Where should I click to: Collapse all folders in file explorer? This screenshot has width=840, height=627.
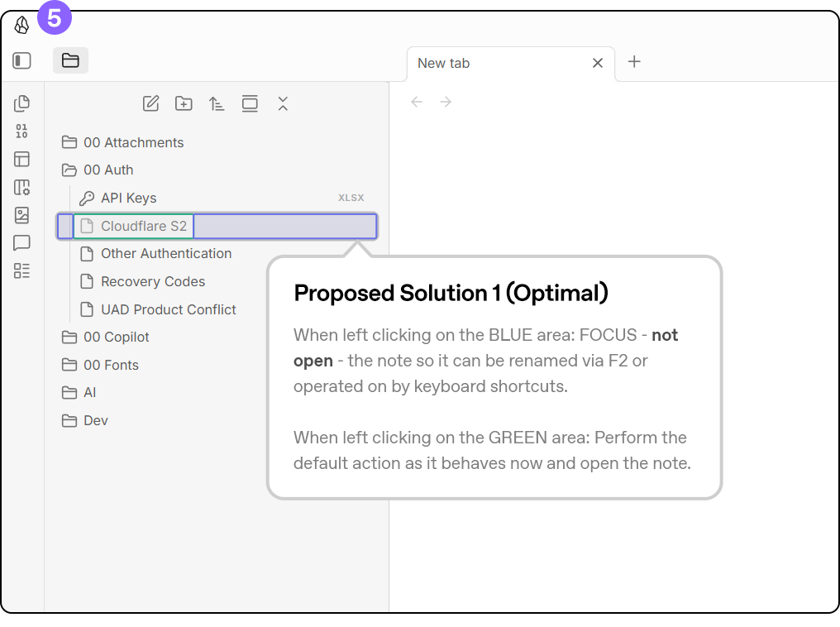click(283, 103)
